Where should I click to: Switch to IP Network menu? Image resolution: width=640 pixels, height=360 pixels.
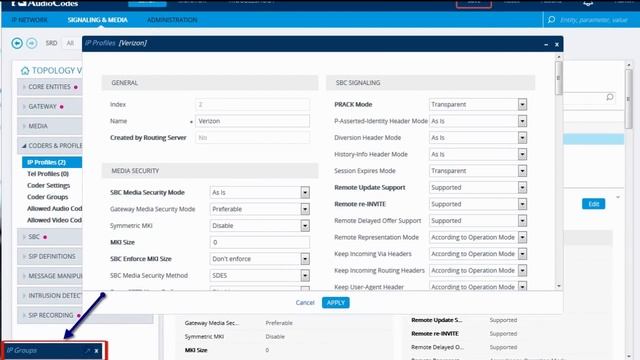[29, 20]
